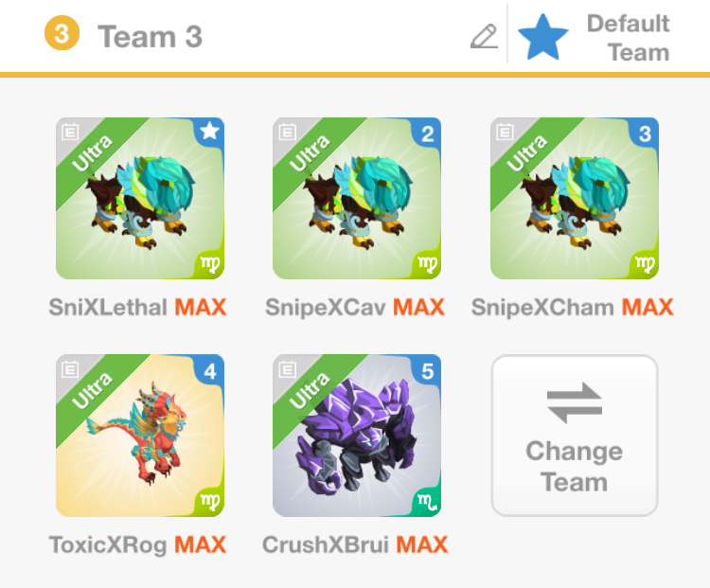Viewport: 710px width, 588px height.
Task: Open notes icon on SnipeXCav card
Action: [287, 132]
